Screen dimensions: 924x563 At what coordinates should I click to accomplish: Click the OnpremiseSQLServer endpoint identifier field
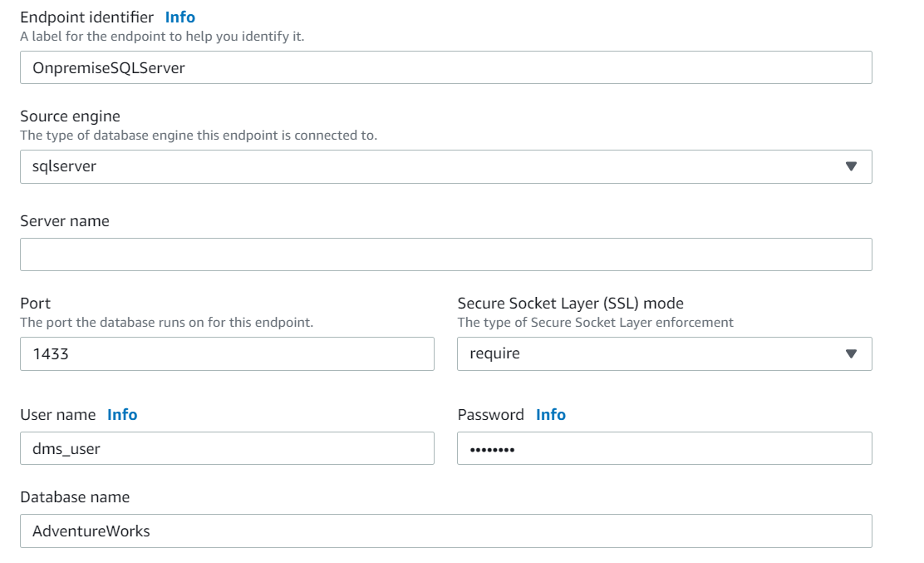click(x=445, y=68)
